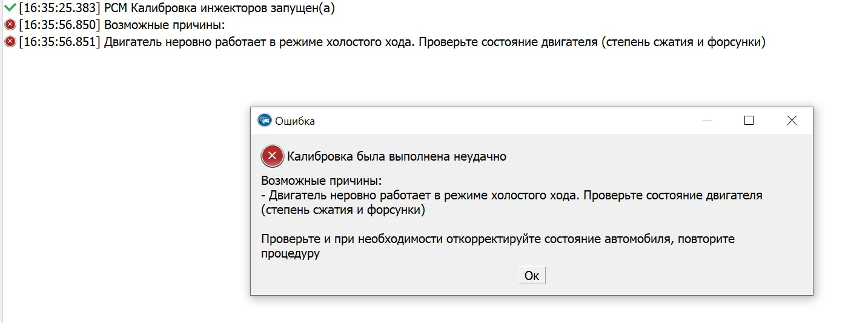Minimize the Ошибка dialog window
868x323 pixels.
[x=707, y=121]
